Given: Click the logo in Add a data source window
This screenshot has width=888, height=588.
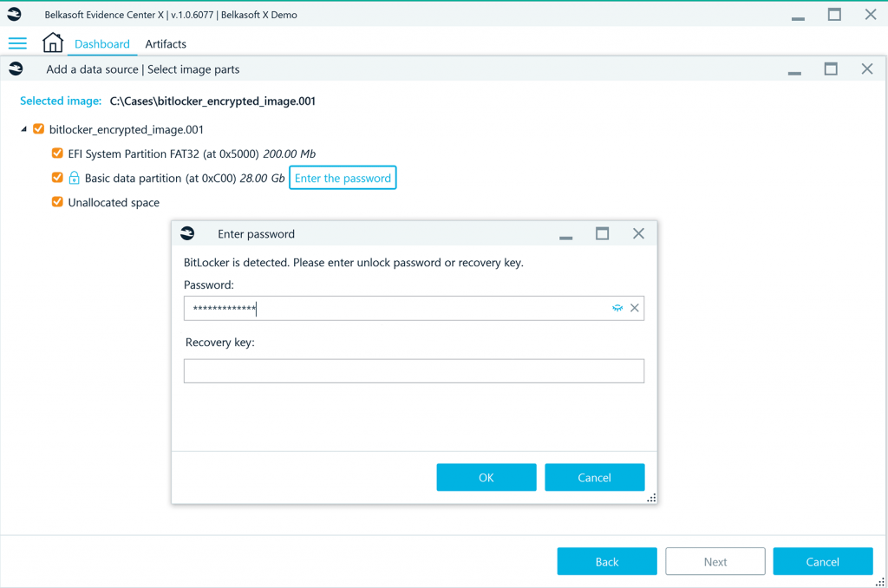Looking at the screenshot, I should pos(16,69).
